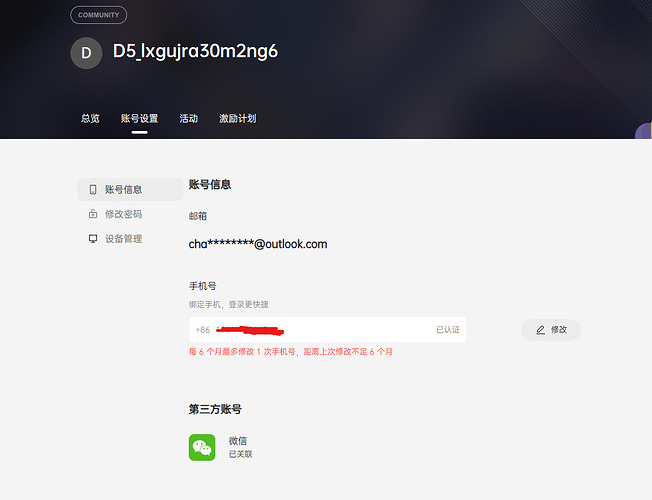The image size is (652, 500).
Task: Click the green WeChat logo icon
Action: pyautogui.click(x=202, y=447)
